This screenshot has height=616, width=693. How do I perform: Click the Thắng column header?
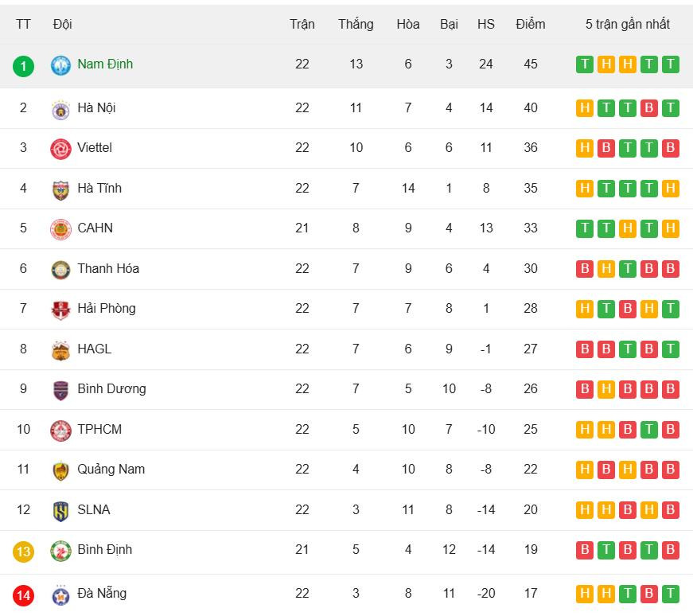click(356, 25)
